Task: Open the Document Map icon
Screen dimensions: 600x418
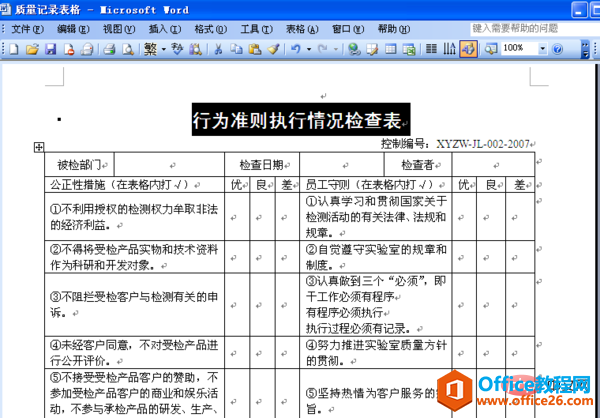Action: (x=491, y=49)
